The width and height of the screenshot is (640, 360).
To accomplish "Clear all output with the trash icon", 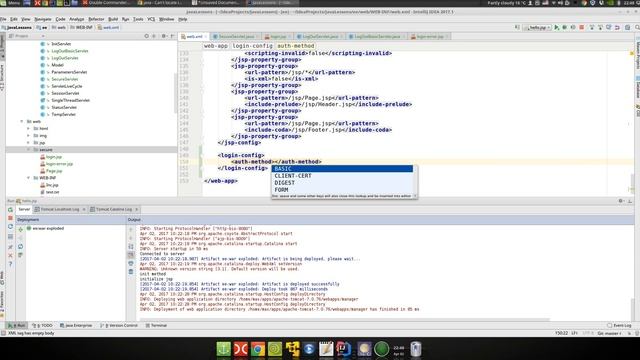I will pos(131,271).
